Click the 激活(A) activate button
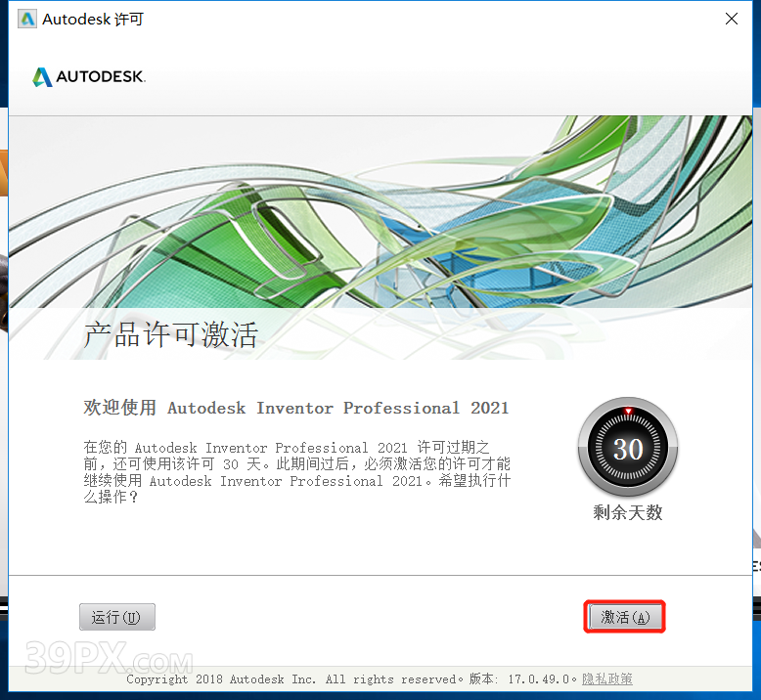Image resolution: width=761 pixels, height=700 pixels. (x=625, y=617)
